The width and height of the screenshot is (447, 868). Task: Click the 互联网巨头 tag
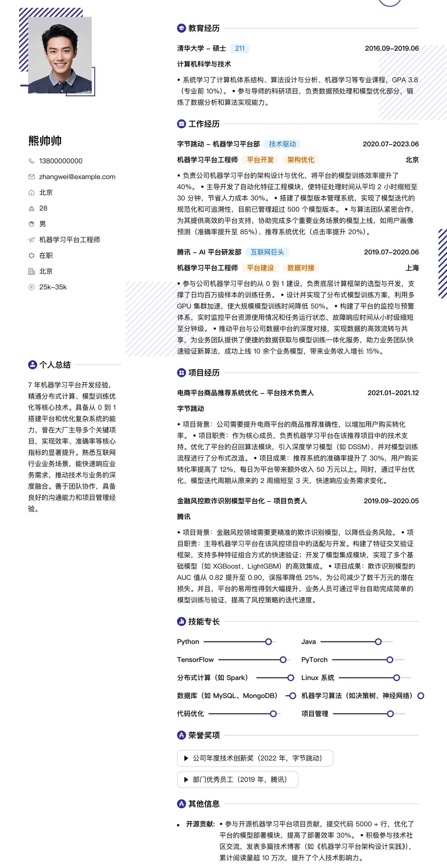click(267, 252)
